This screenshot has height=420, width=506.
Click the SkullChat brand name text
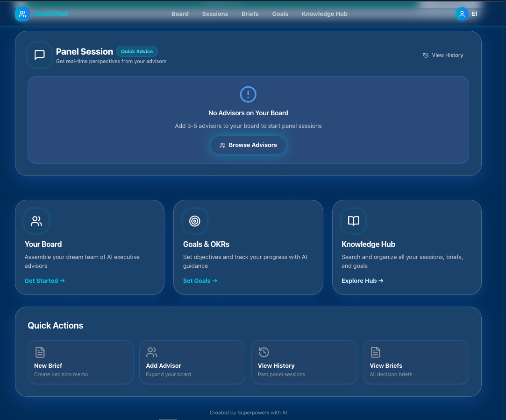click(50, 14)
